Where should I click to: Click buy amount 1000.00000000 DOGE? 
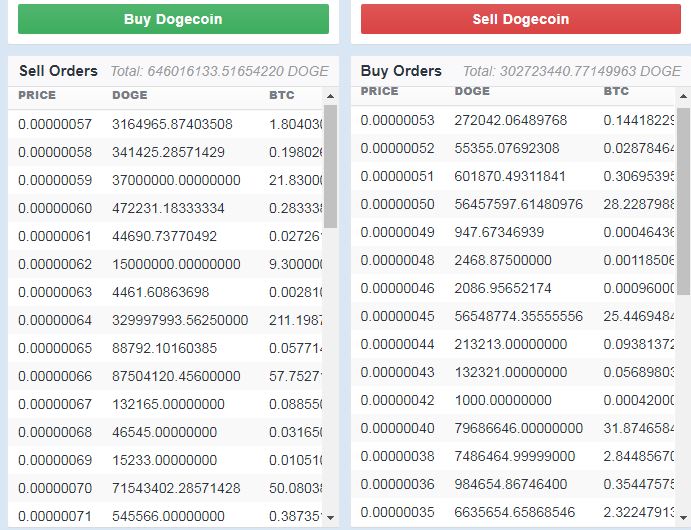503,400
